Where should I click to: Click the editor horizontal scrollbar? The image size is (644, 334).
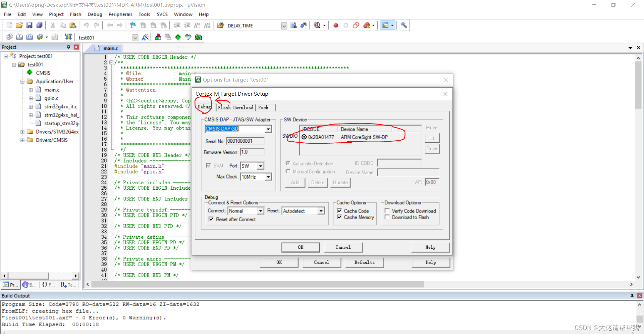(x=360, y=284)
